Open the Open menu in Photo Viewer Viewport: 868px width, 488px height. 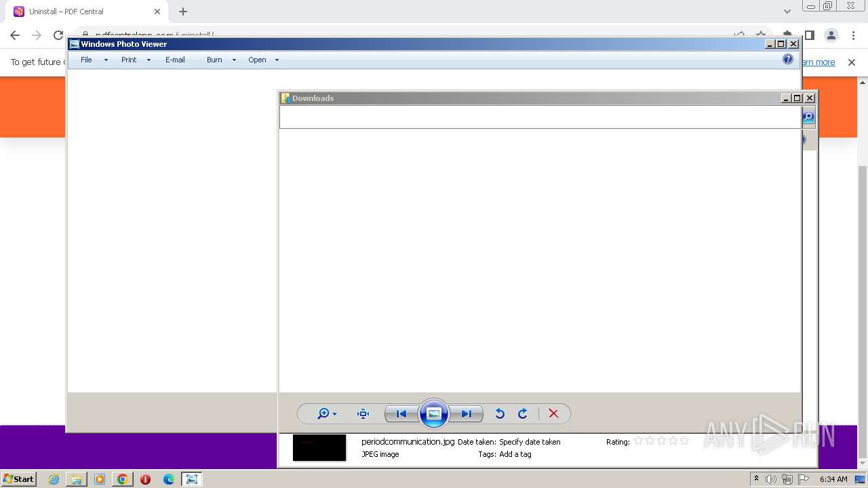(257, 60)
